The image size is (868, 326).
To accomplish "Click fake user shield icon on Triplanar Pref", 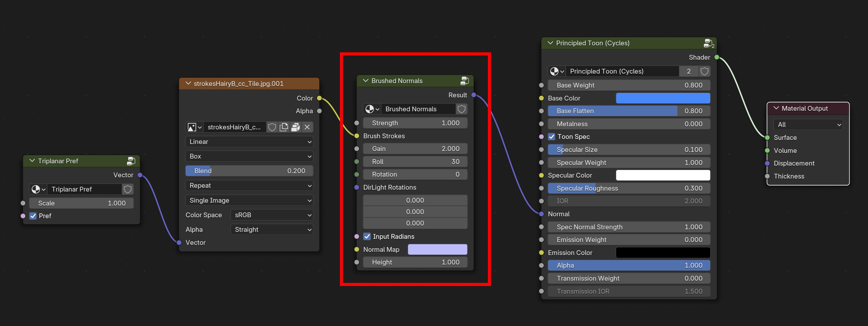I will [x=127, y=189].
